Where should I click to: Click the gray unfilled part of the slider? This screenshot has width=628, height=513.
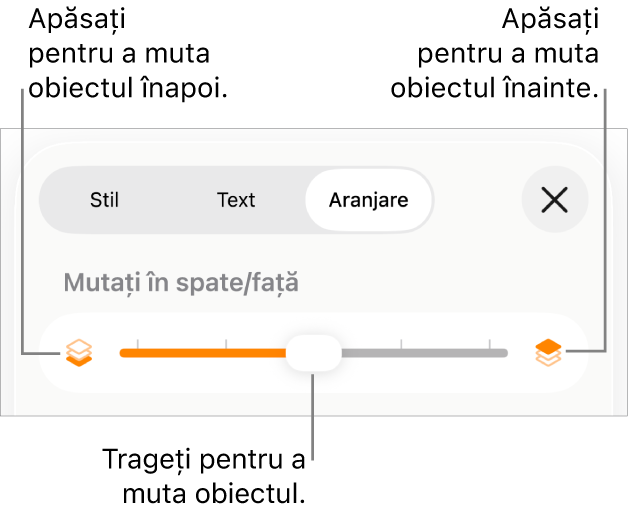click(x=425, y=353)
